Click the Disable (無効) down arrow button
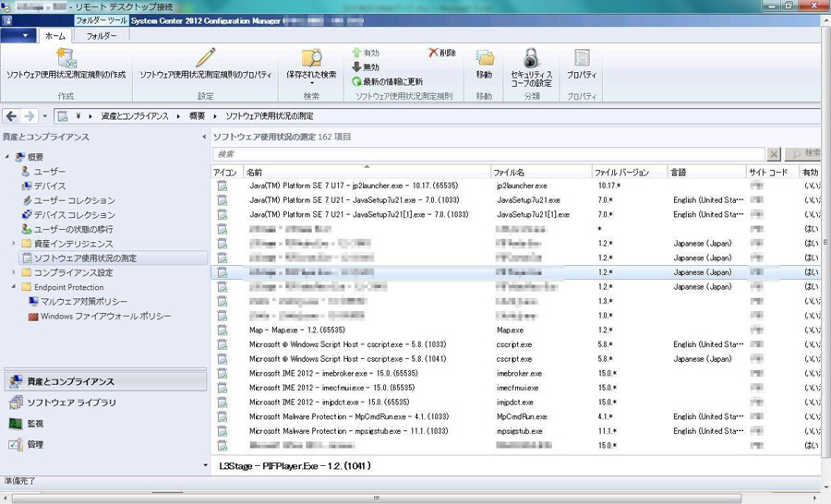Image resolution: width=831 pixels, height=504 pixels. pos(367,67)
